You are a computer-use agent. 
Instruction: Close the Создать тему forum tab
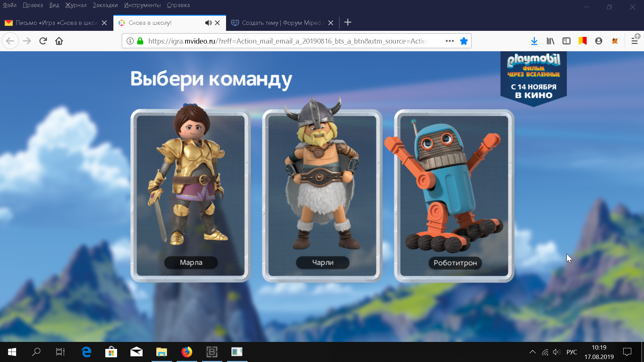point(331,23)
